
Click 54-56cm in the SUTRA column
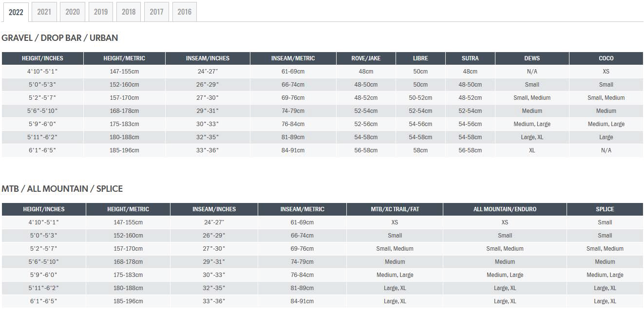click(470, 124)
